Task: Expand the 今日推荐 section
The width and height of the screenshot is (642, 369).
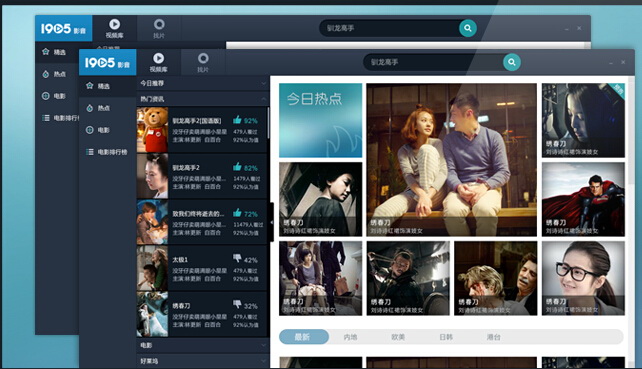Action: [x=264, y=83]
